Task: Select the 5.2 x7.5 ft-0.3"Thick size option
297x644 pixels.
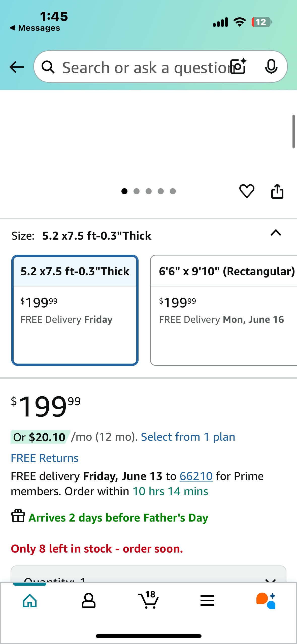Action: pos(75,310)
